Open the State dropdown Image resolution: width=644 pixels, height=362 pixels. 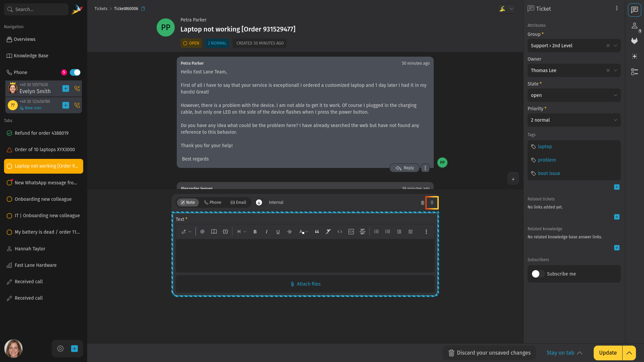pyautogui.click(x=574, y=95)
